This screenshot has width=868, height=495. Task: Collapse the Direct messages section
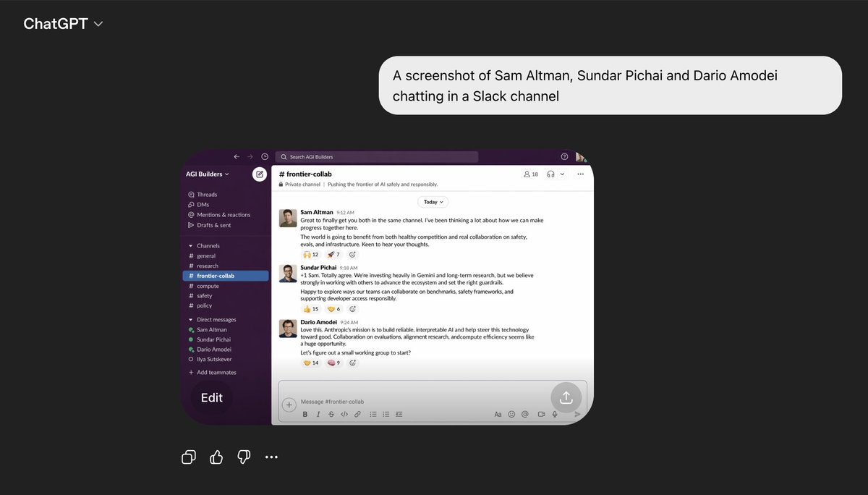point(212,320)
